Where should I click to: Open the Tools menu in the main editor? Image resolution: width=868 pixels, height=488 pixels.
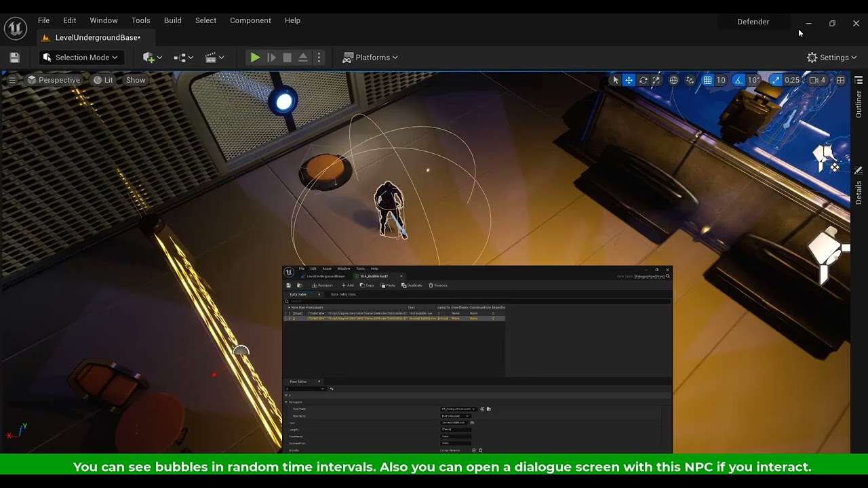point(141,20)
